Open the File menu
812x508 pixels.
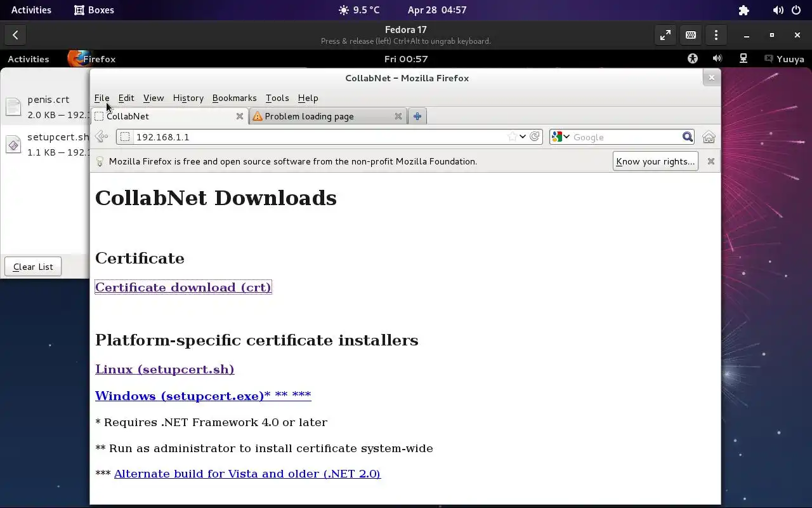pyautogui.click(x=101, y=98)
